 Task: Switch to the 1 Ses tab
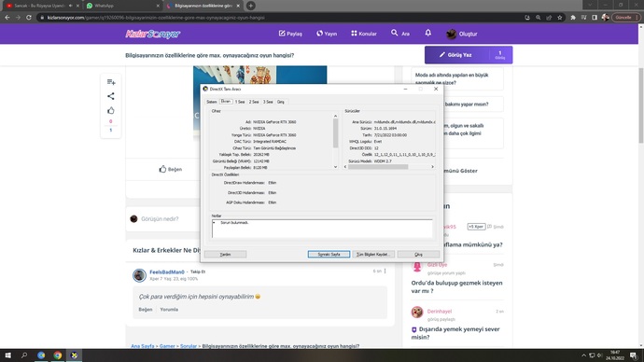(x=240, y=102)
